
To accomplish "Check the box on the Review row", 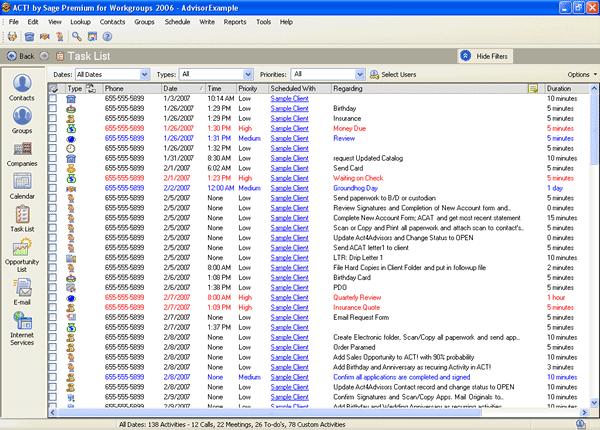I will click(53, 138).
